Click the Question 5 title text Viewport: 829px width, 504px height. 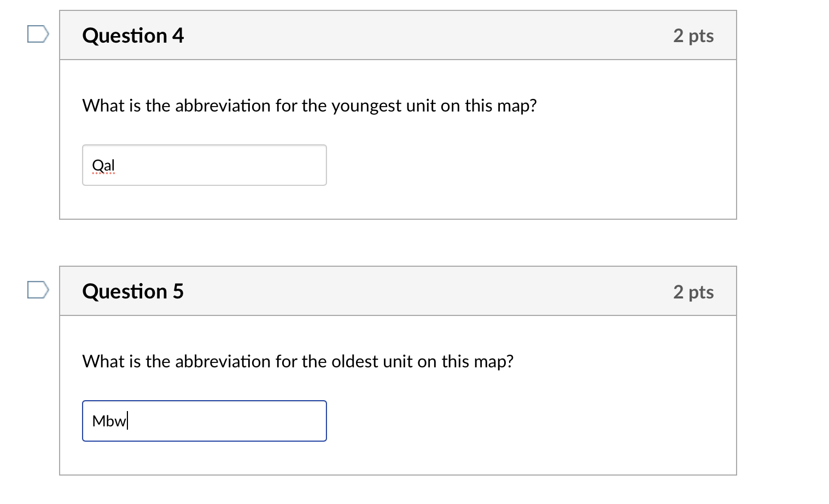click(x=133, y=291)
